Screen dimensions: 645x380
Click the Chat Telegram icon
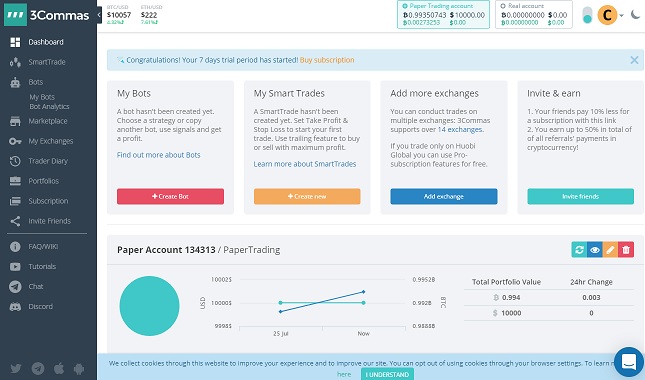[15, 287]
